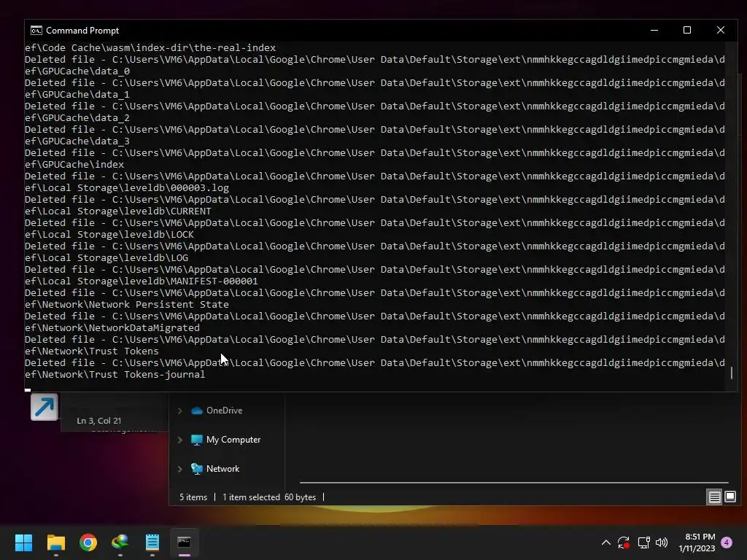747x560 pixels.
Task: Click the Command Prompt taskbar icon
Action: click(x=185, y=542)
